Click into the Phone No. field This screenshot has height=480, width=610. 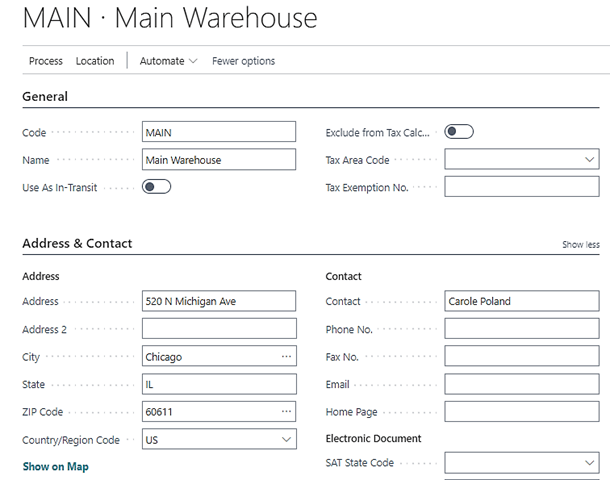(521, 329)
